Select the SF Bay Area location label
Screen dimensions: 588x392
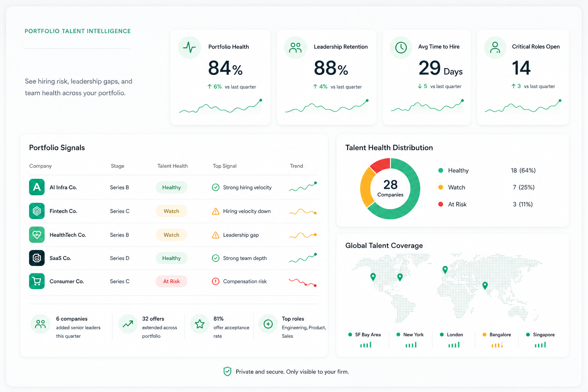click(x=368, y=335)
